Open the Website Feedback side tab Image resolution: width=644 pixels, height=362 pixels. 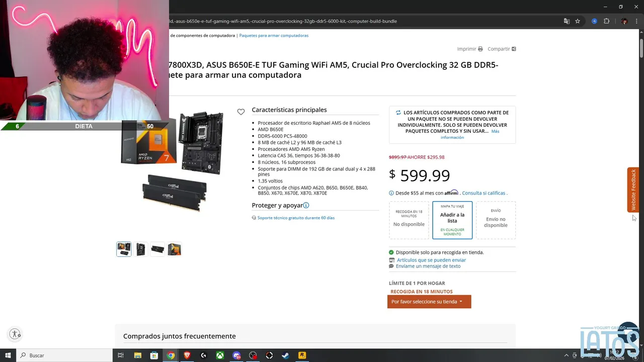tap(633, 190)
